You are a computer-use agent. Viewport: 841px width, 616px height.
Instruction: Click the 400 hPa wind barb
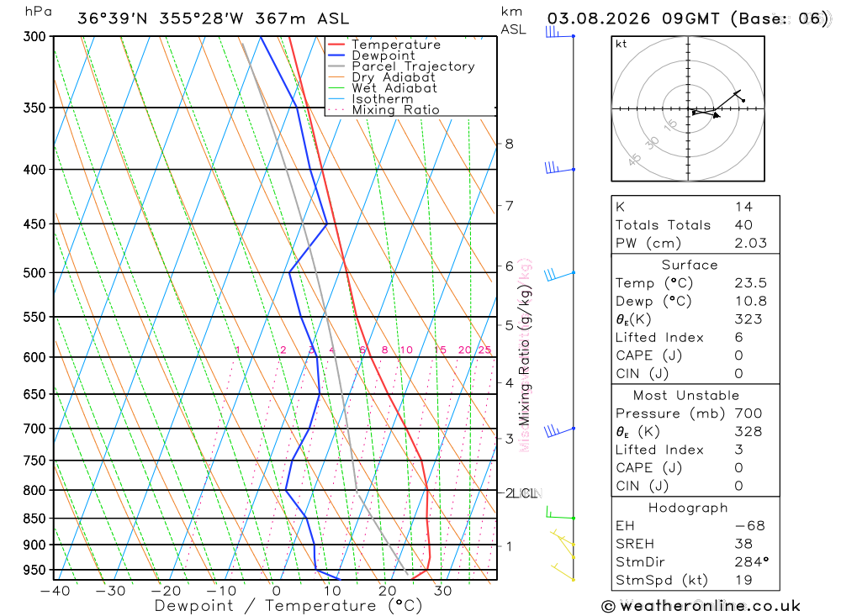point(560,168)
